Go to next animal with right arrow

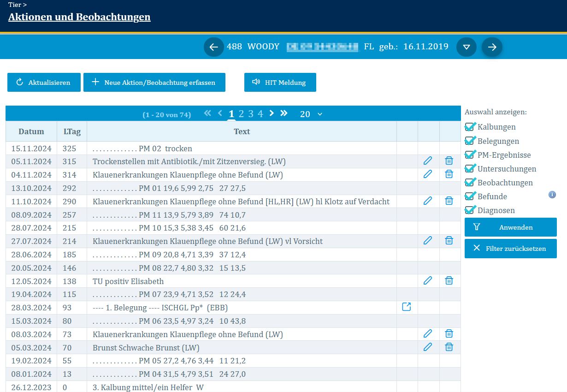[492, 47]
